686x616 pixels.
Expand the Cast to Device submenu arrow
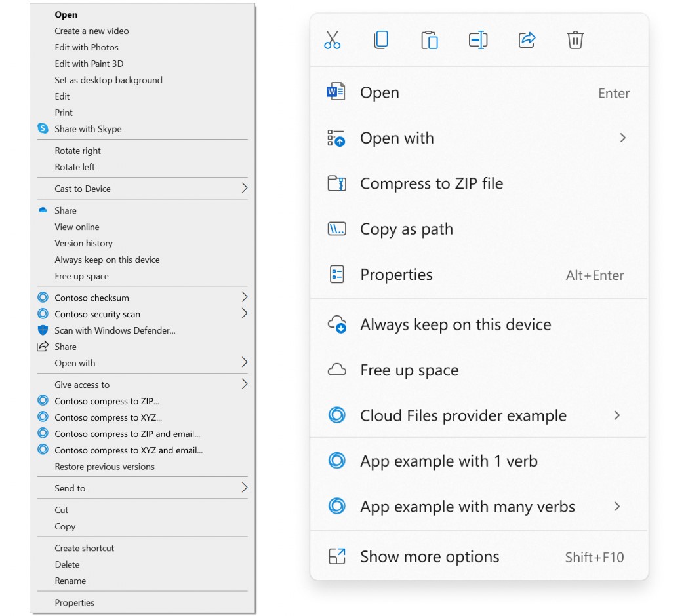tap(245, 188)
